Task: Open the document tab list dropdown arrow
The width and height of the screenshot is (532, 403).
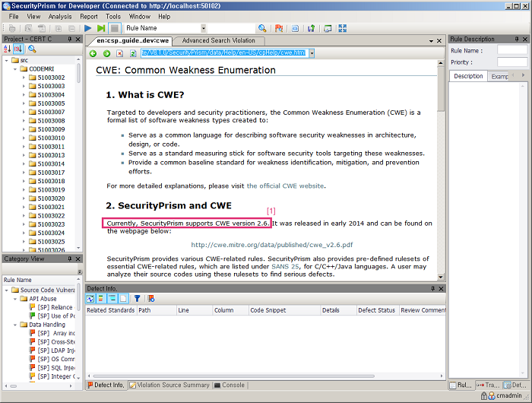Action: (431, 41)
